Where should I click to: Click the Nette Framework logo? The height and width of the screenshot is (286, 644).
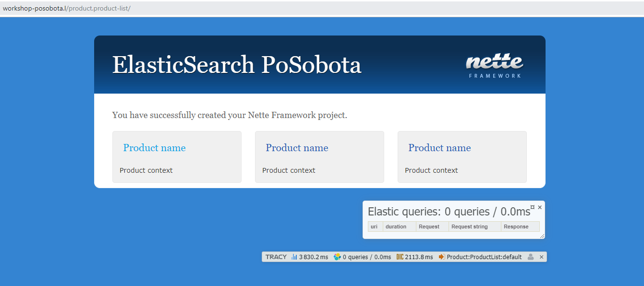pos(495,66)
